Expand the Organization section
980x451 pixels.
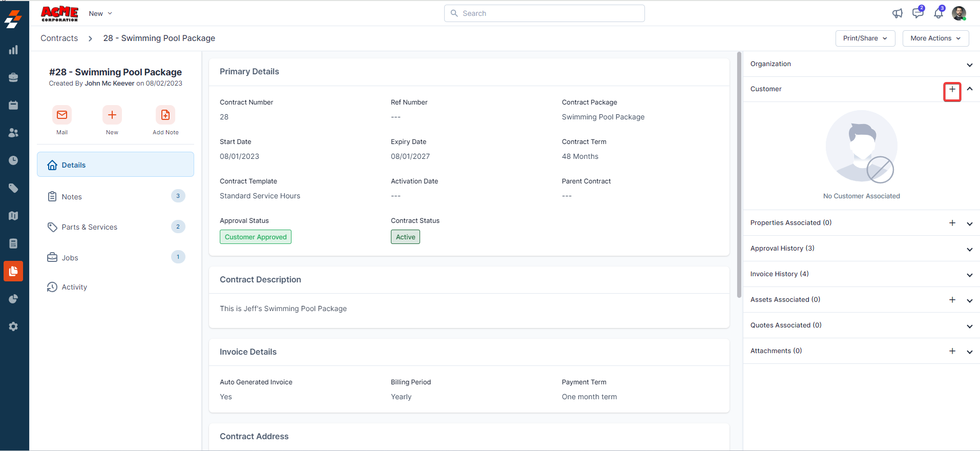tap(969, 65)
